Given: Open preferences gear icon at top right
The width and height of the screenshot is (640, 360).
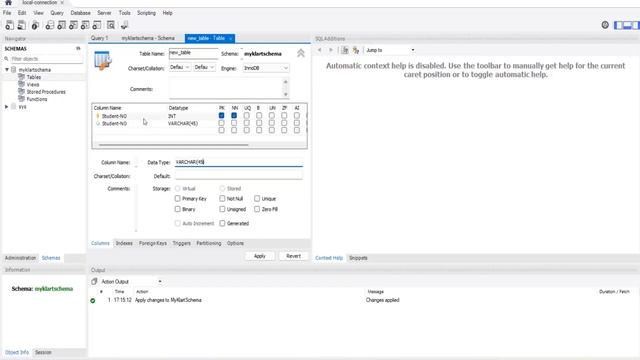Looking at the screenshot, I should [605, 25].
